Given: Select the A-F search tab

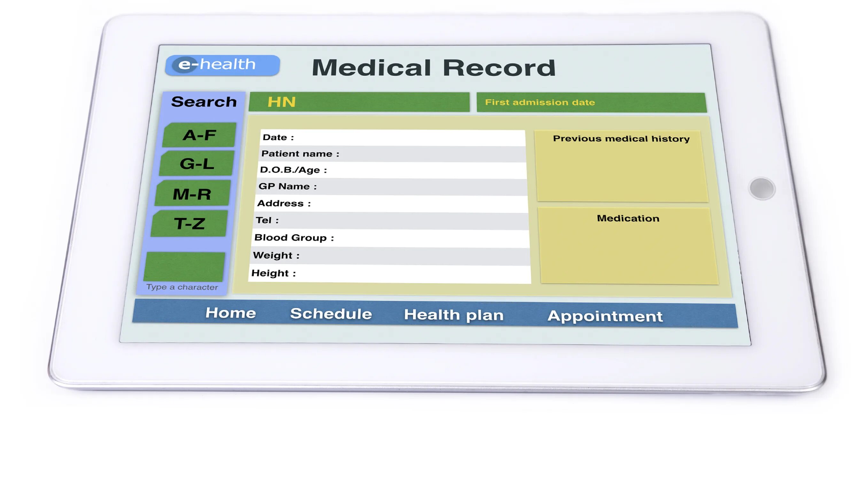Looking at the screenshot, I should point(199,135).
